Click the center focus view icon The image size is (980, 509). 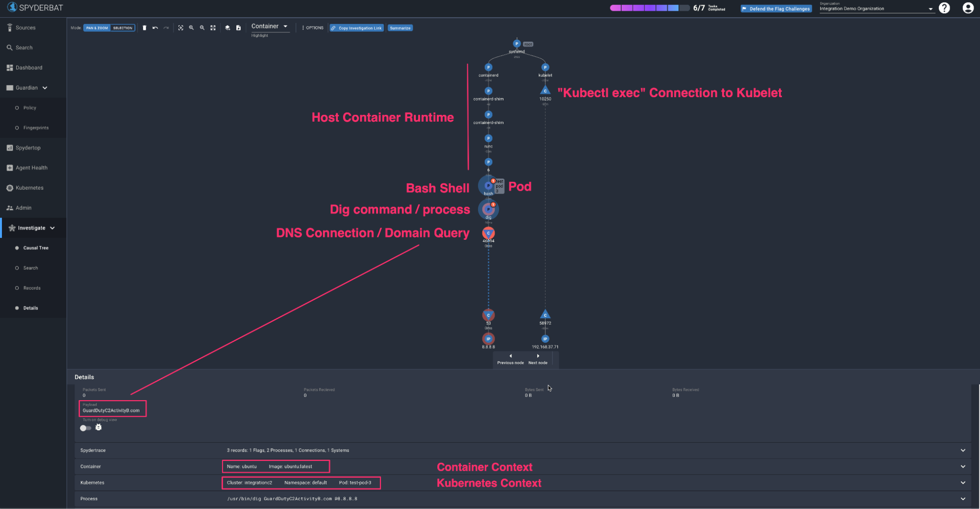tap(180, 28)
